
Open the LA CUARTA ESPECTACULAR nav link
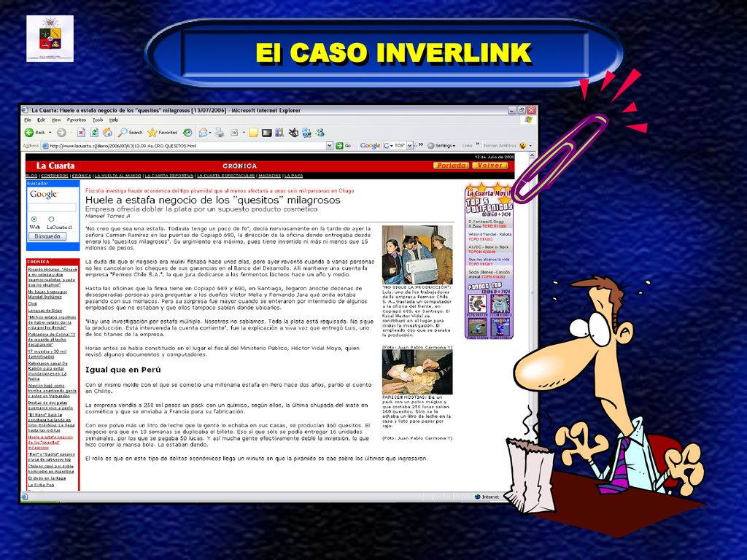(226, 176)
